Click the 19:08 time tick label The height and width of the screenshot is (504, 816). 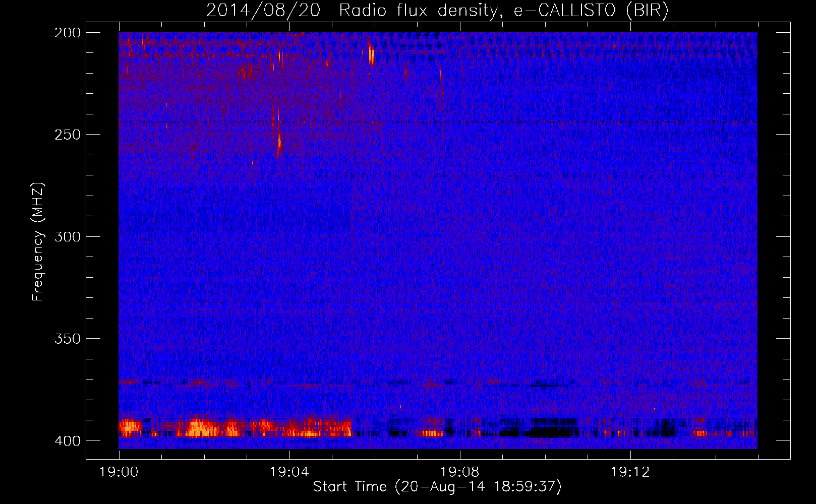(460, 472)
